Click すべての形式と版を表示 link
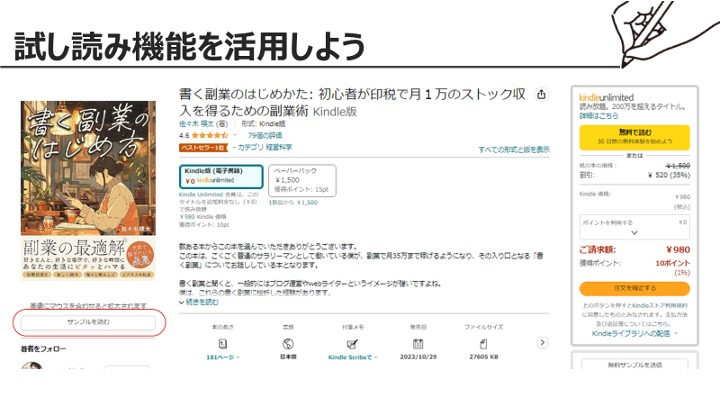The height and width of the screenshot is (405, 720). coord(514,150)
